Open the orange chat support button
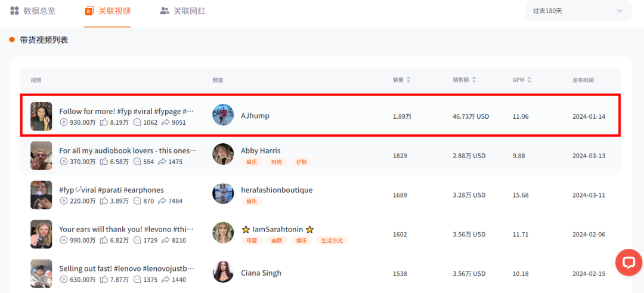 tap(628, 262)
